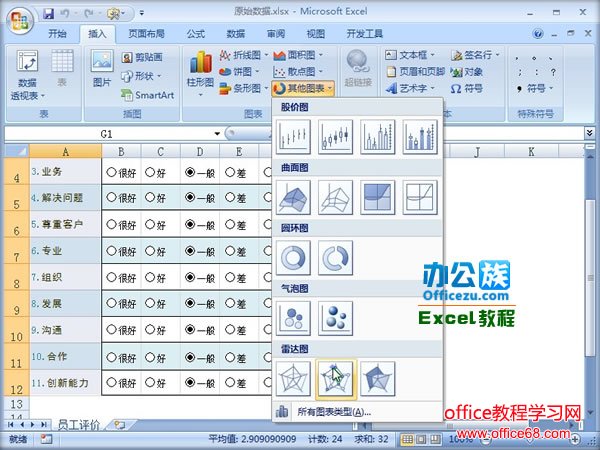Insert an object (对象)
This screenshot has width=600, height=450.
pos(467,72)
